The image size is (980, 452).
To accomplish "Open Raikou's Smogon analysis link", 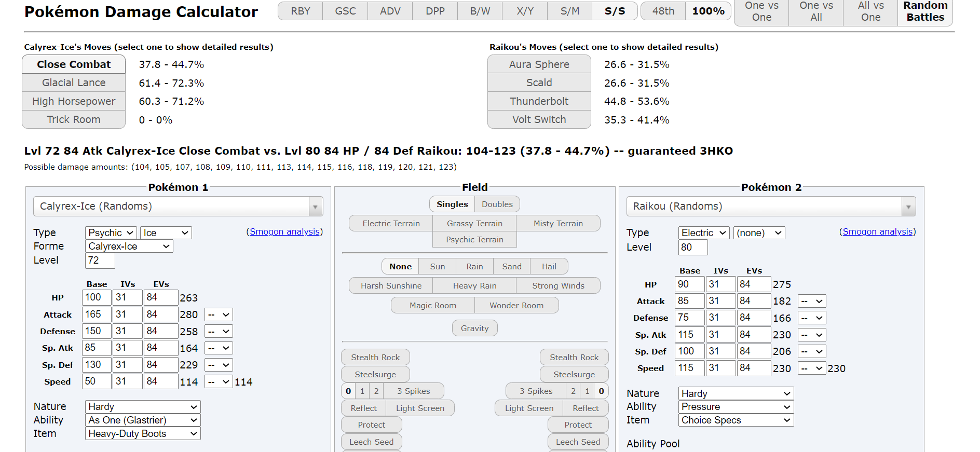I will 877,231.
